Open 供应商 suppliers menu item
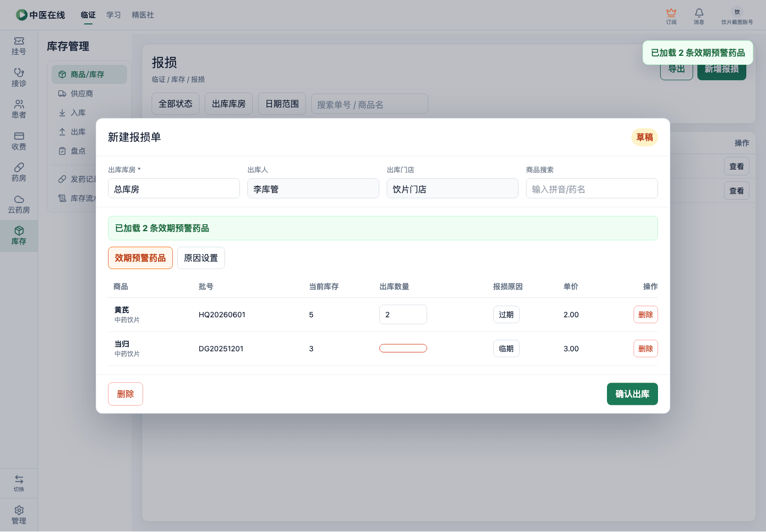This screenshot has height=532, width=766. (89, 94)
